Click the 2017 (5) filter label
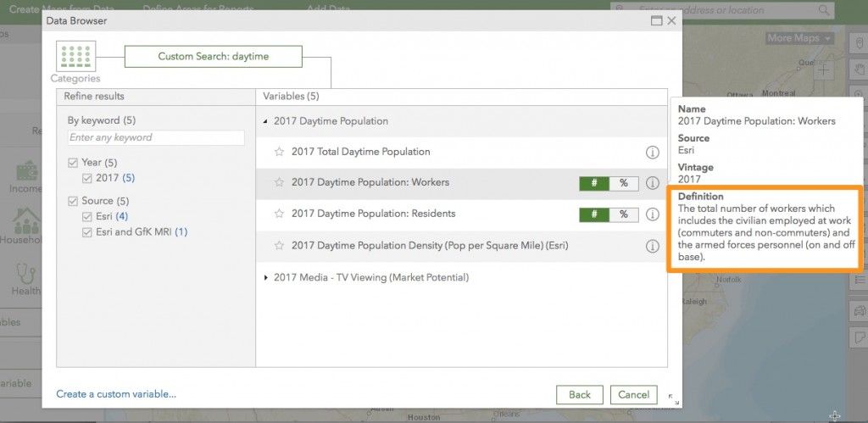The height and width of the screenshot is (423, 868). [115, 178]
